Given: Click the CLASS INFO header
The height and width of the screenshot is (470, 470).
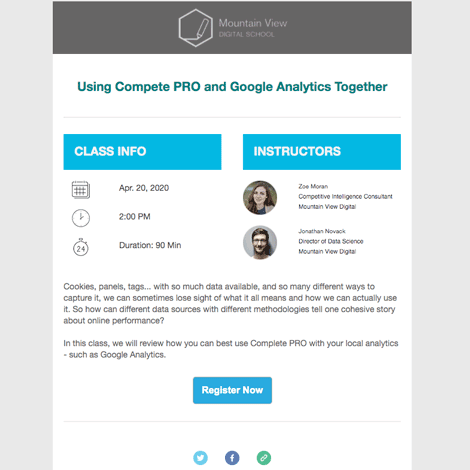Looking at the screenshot, I should [142, 152].
